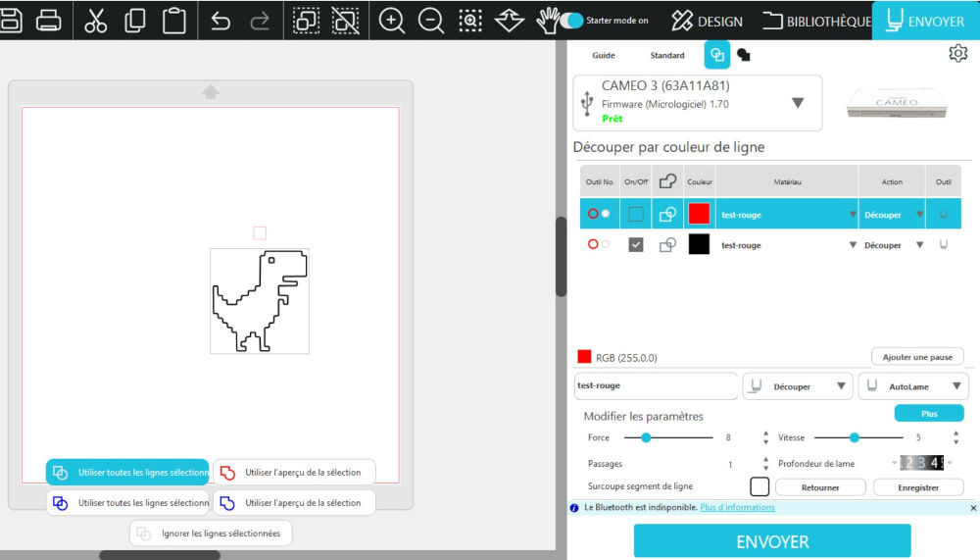Click the Copy icon

click(135, 21)
